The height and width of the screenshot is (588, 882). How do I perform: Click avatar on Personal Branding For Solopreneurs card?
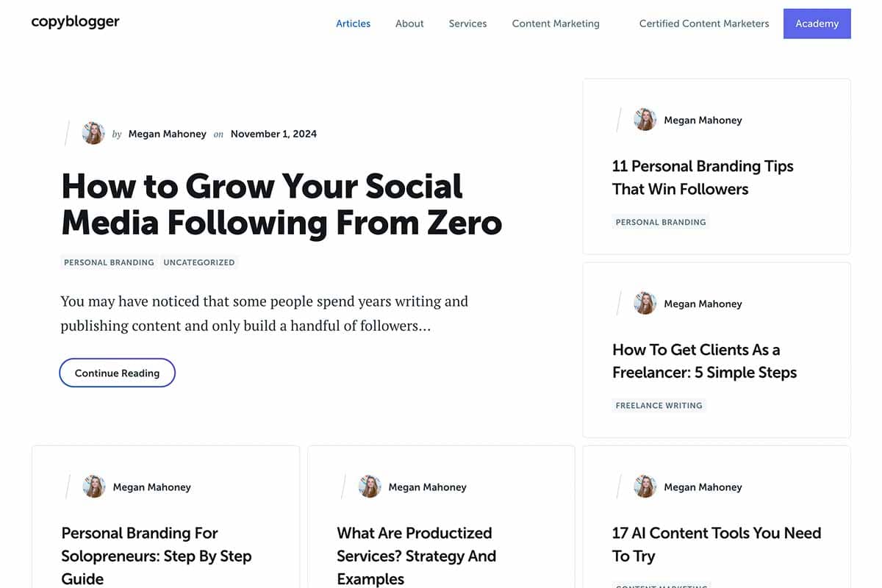coord(93,487)
